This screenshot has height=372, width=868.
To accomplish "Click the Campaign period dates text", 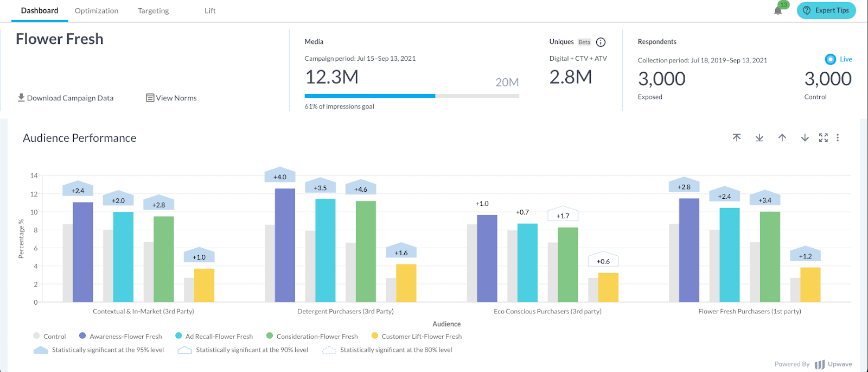I will (360, 59).
